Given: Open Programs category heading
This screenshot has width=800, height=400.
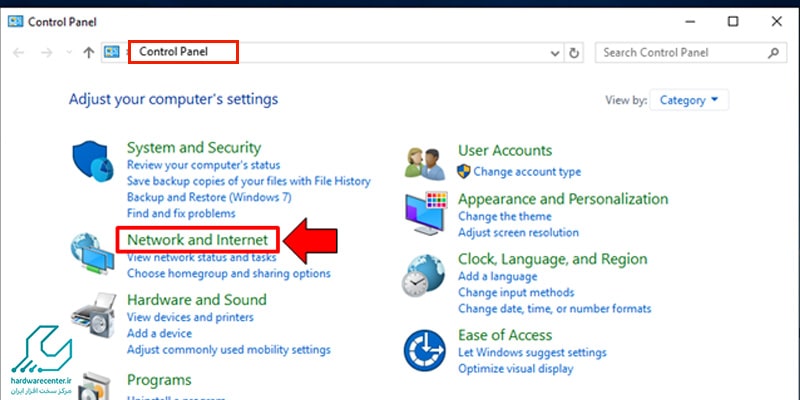Looking at the screenshot, I should [159, 380].
